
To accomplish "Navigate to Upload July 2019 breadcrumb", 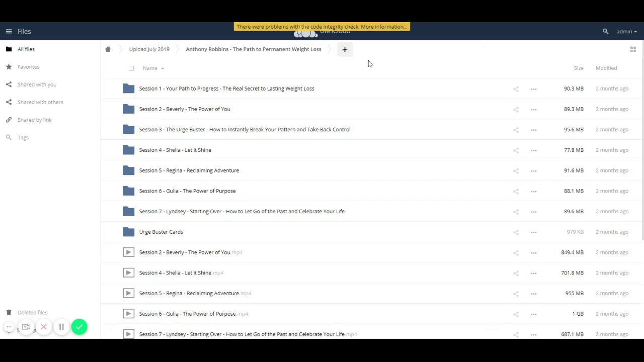I will (x=149, y=49).
